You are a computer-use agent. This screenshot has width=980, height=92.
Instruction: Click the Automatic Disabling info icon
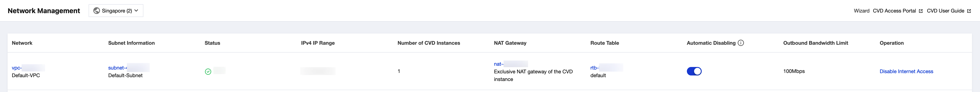(x=741, y=43)
